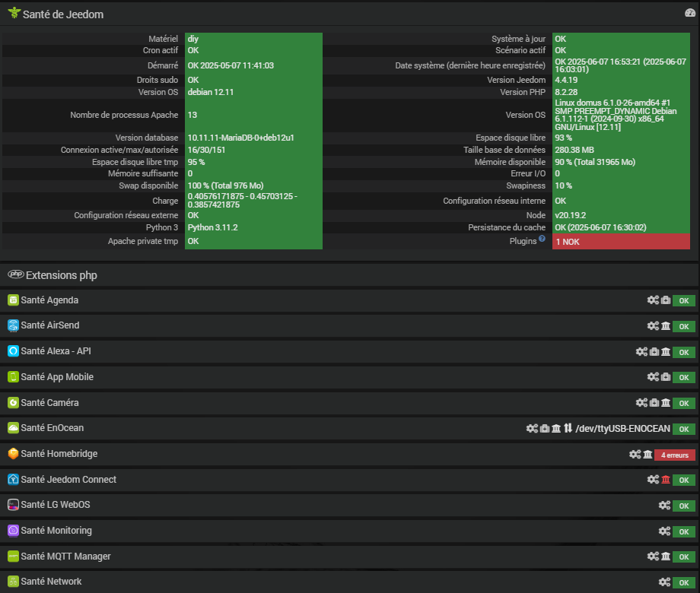
Task: Open the gears icon on Santé Agenda row
Action: click(653, 300)
